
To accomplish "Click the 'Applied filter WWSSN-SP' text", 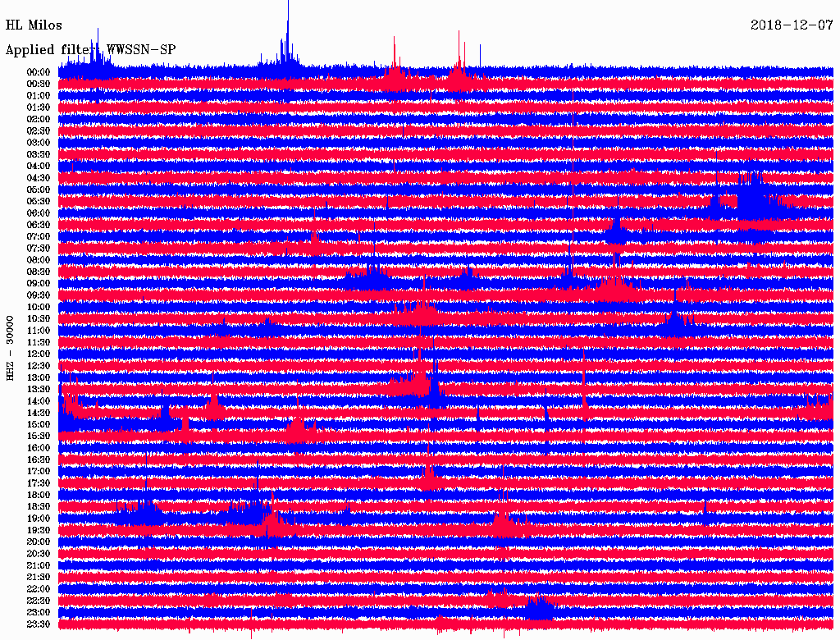I will (x=90, y=50).
